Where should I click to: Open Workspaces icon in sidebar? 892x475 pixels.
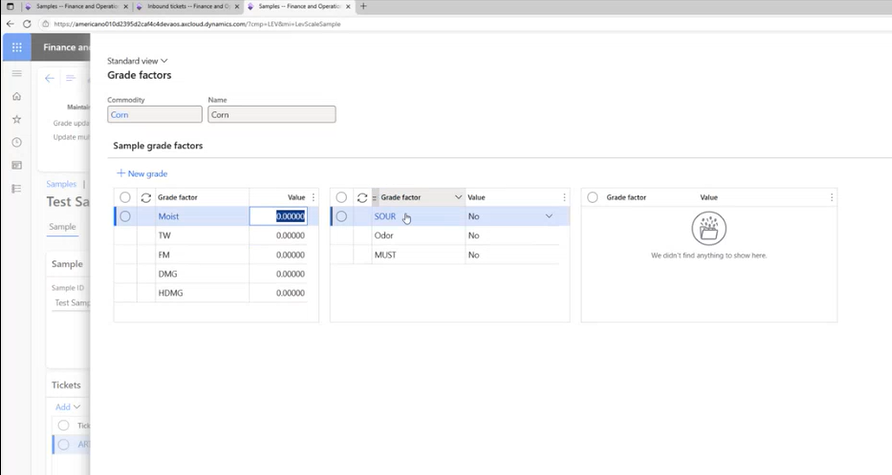coord(16,165)
